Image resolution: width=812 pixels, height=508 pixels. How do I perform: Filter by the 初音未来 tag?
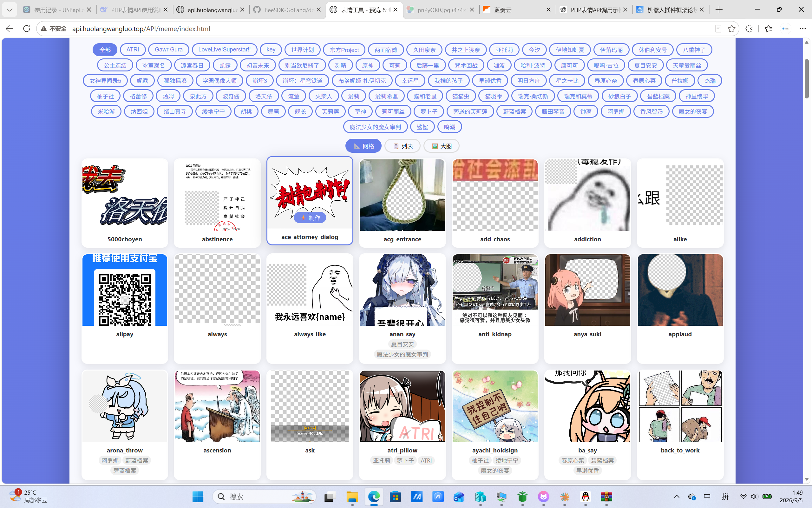pos(258,65)
